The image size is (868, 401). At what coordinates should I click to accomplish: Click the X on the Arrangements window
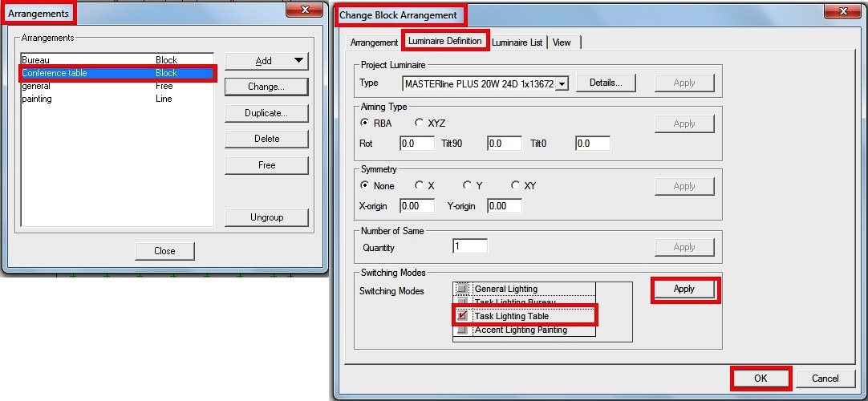305,10
